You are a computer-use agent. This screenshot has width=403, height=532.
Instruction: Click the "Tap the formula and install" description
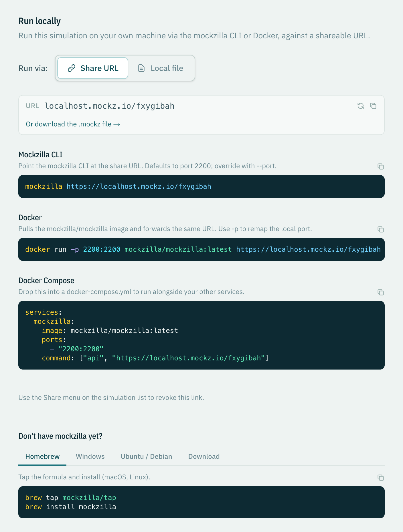(84, 477)
